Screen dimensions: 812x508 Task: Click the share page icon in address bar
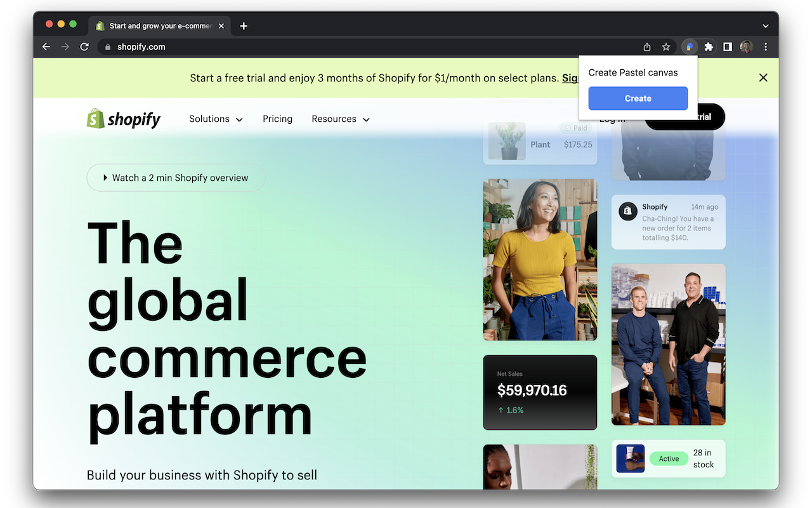(x=647, y=47)
